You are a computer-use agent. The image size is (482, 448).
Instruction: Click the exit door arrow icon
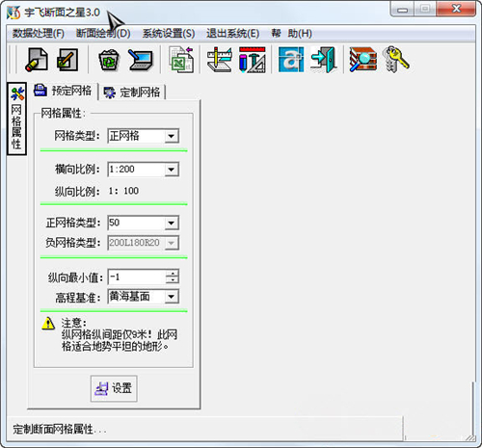[x=324, y=60]
